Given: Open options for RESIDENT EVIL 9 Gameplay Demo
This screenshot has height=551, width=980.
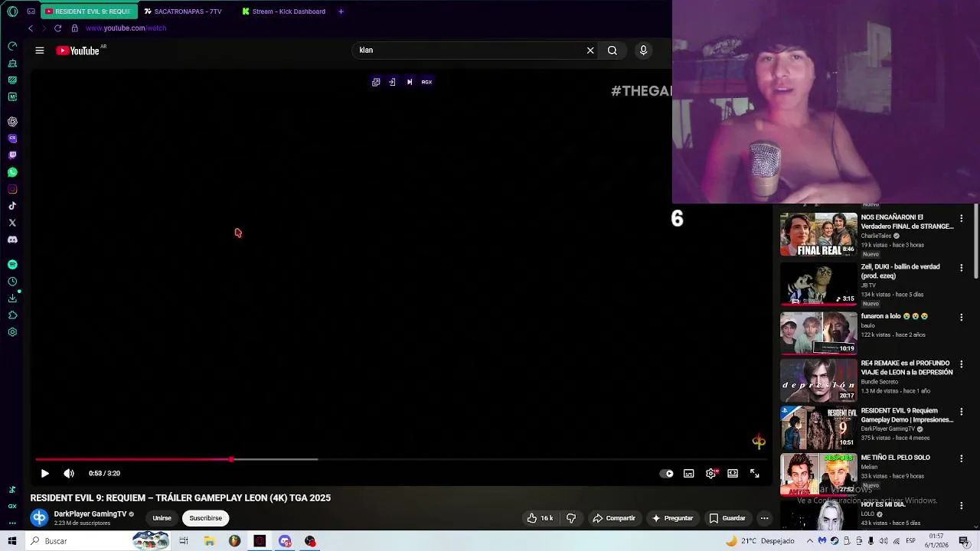Looking at the screenshot, I should (x=962, y=412).
